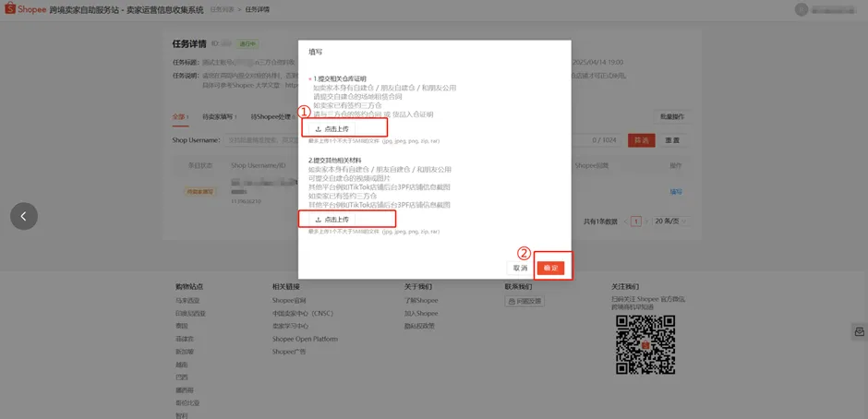Click the 待卖家填写 status tag in row
The image size is (868, 419).
(x=199, y=192)
